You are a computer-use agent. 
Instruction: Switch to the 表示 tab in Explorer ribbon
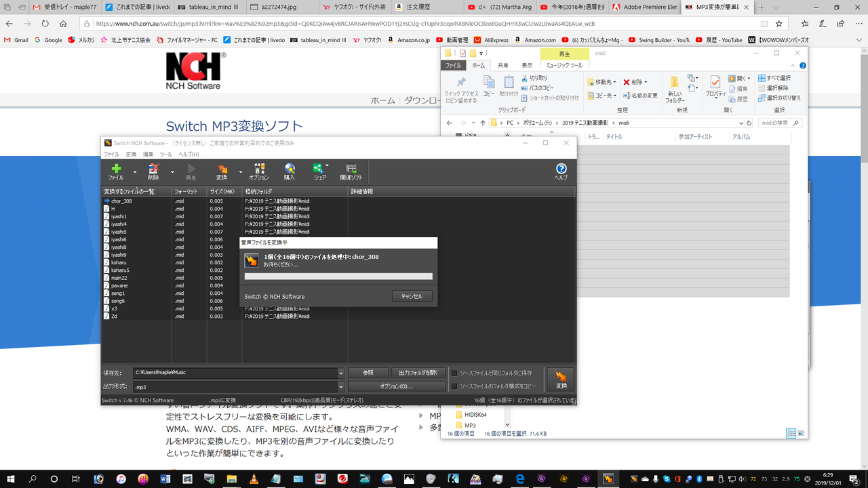point(527,66)
